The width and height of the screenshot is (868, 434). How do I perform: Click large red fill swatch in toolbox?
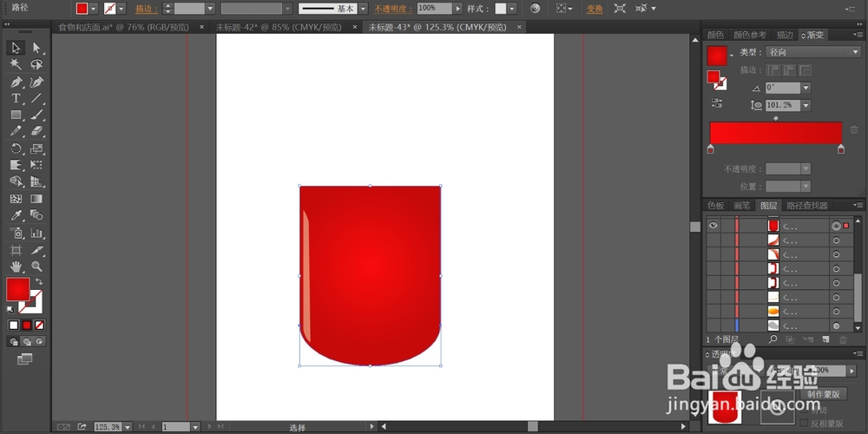coord(17,290)
